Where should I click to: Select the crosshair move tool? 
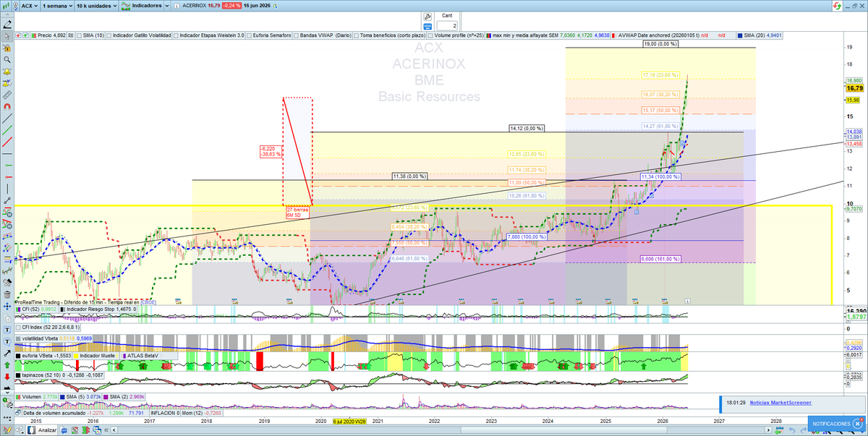point(7,307)
